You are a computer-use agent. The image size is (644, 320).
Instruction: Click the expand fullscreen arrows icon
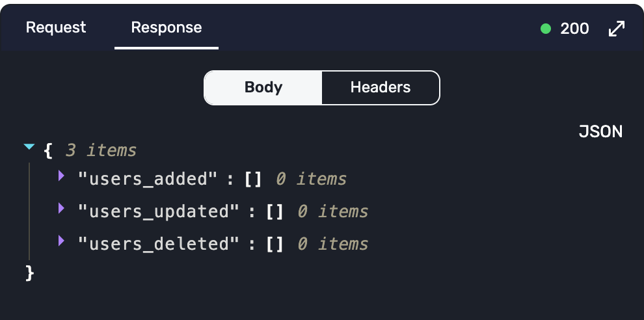[616, 29]
